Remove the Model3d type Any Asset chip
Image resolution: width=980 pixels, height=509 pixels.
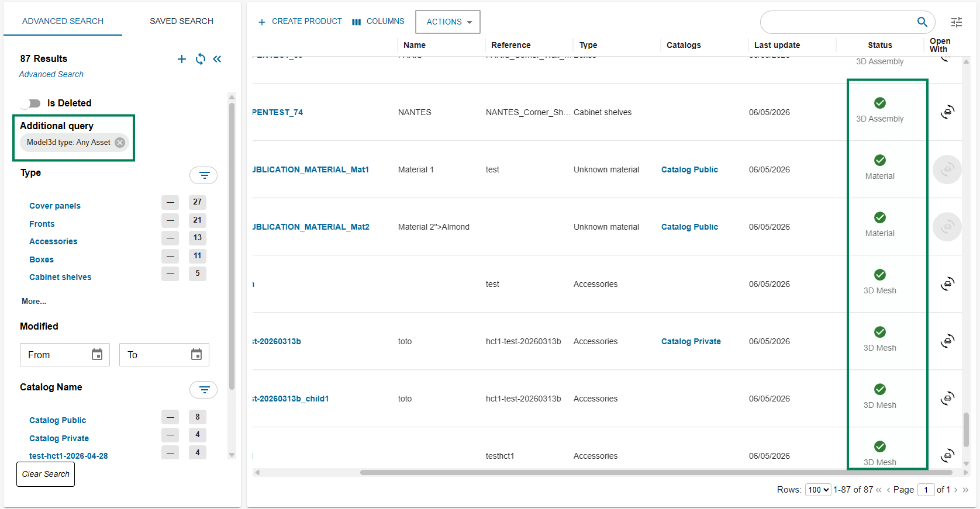point(120,143)
